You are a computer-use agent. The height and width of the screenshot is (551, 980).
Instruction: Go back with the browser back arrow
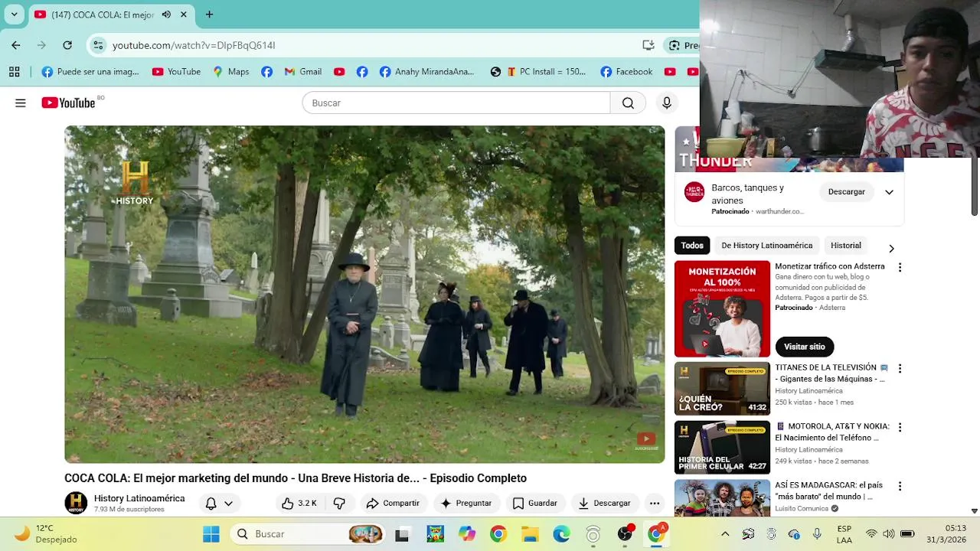16,45
